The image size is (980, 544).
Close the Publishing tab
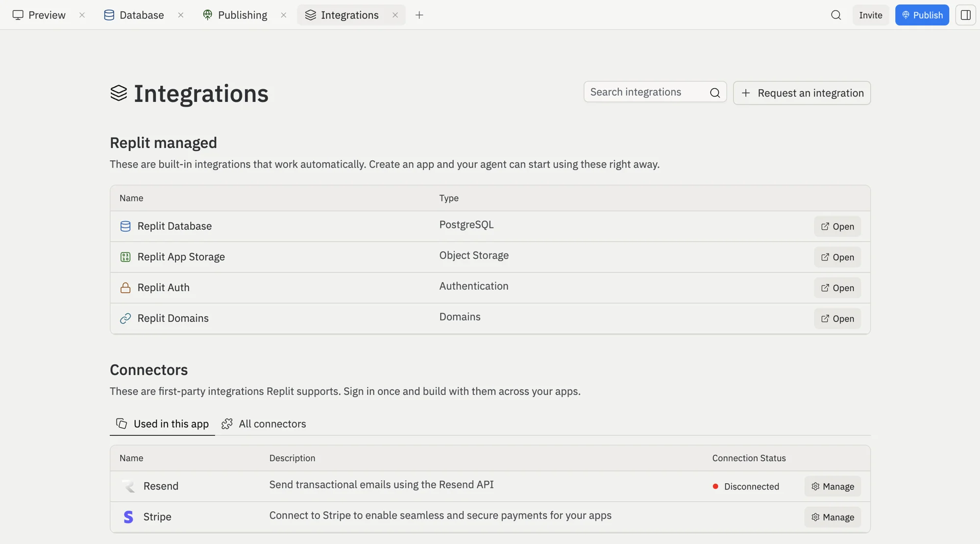[x=284, y=15]
